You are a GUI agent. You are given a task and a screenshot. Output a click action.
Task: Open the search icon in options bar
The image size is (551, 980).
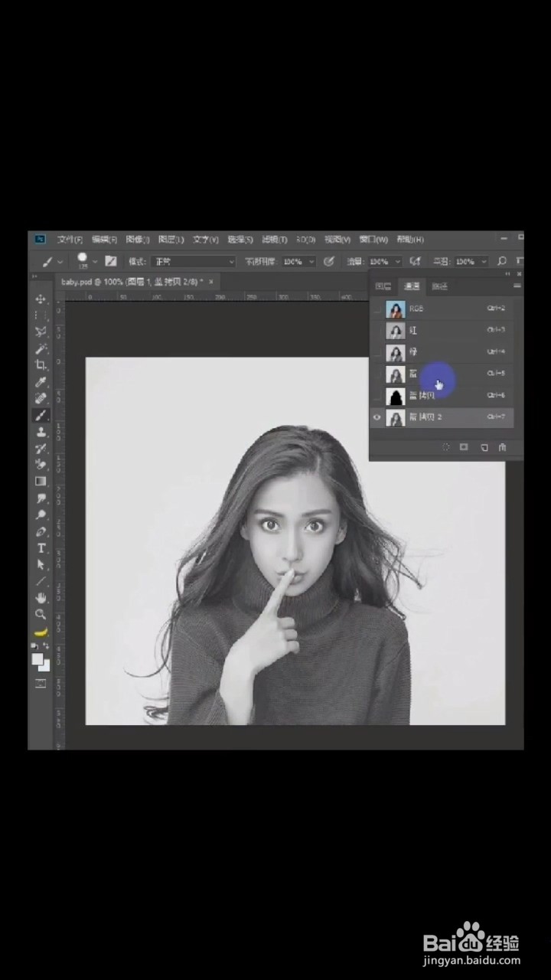click(x=503, y=261)
